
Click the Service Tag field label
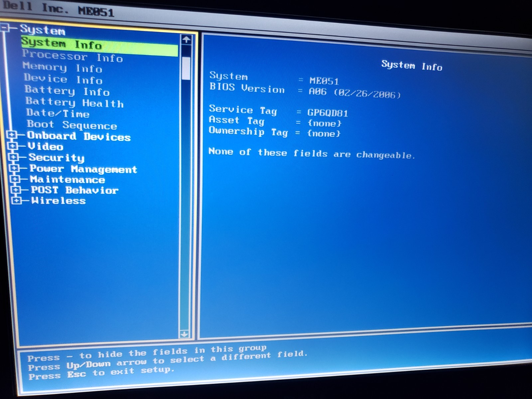[x=243, y=110]
